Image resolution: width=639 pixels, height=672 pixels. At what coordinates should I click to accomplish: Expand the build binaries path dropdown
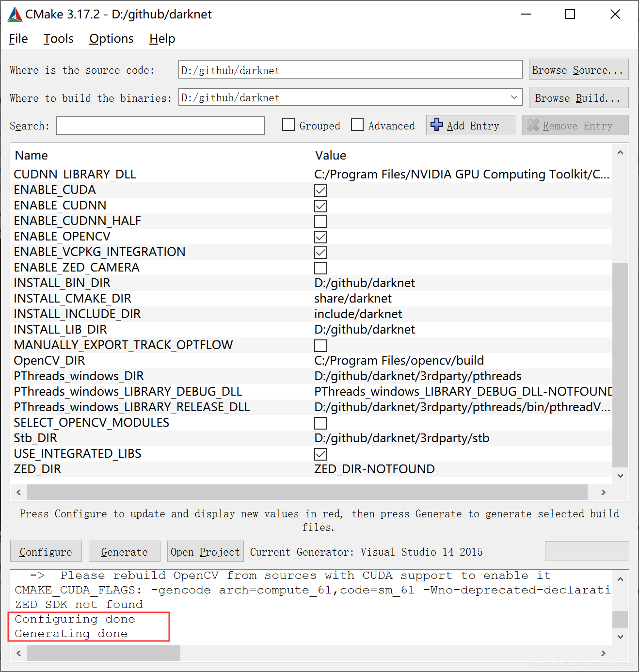point(514,97)
